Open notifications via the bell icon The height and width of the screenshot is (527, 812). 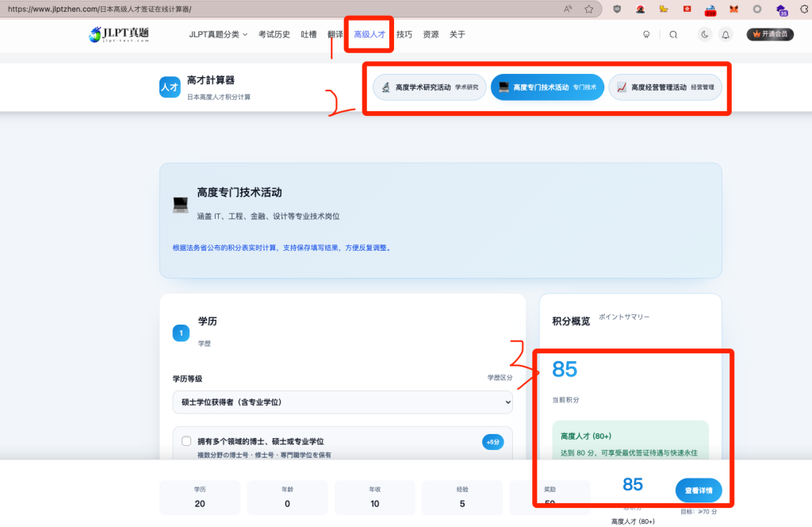[725, 35]
